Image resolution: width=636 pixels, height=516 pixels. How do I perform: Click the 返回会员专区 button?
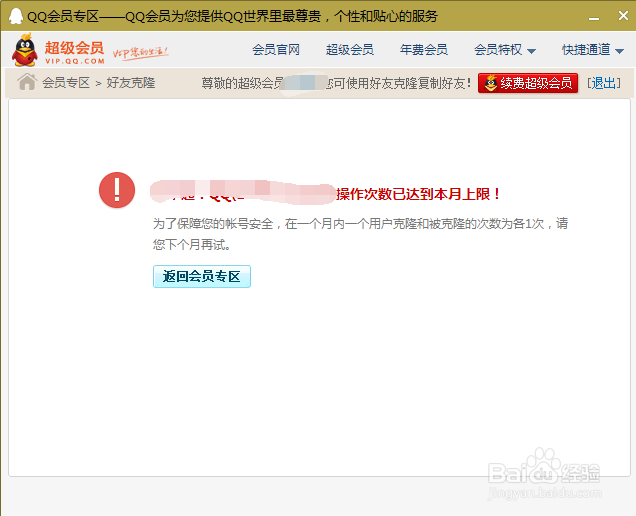(202, 277)
